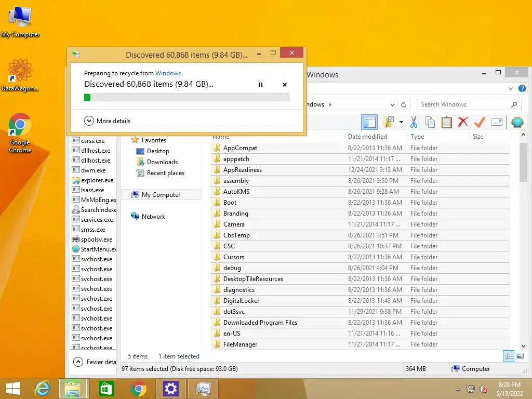Screen dimensions: 532x399
Task: Select the DigitalLocker folder
Action: 360,301
